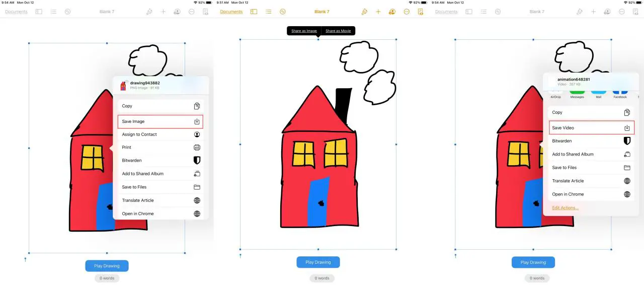644x285 pixels.
Task: Tap Share as Image in the black popup
Action: pyautogui.click(x=304, y=31)
